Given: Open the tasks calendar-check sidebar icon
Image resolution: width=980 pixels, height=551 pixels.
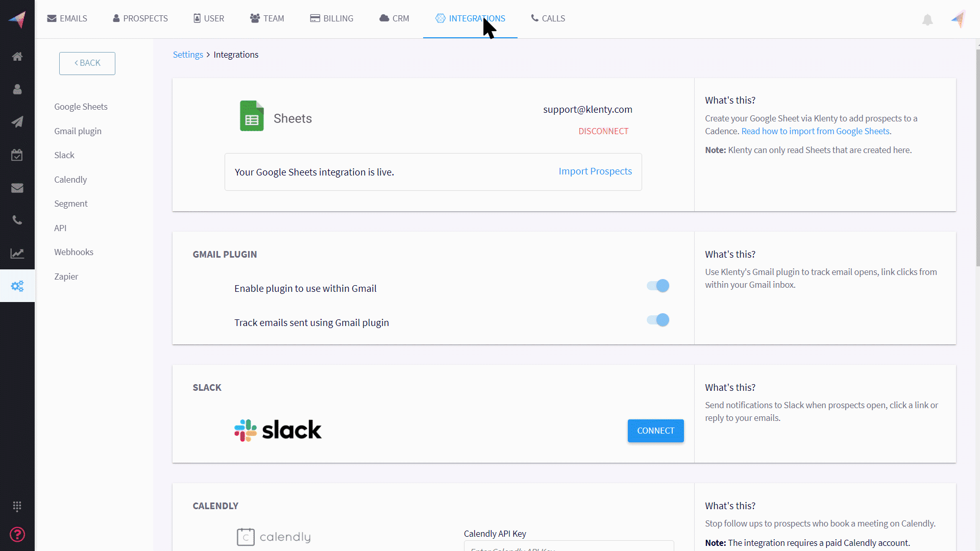Looking at the screenshot, I should tap(17, 155).
